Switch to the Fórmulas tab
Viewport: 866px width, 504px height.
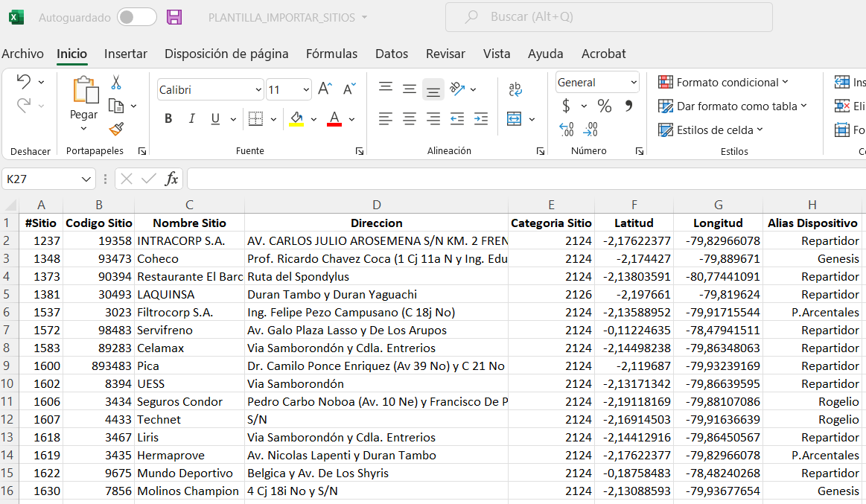(x=331, y=54)
